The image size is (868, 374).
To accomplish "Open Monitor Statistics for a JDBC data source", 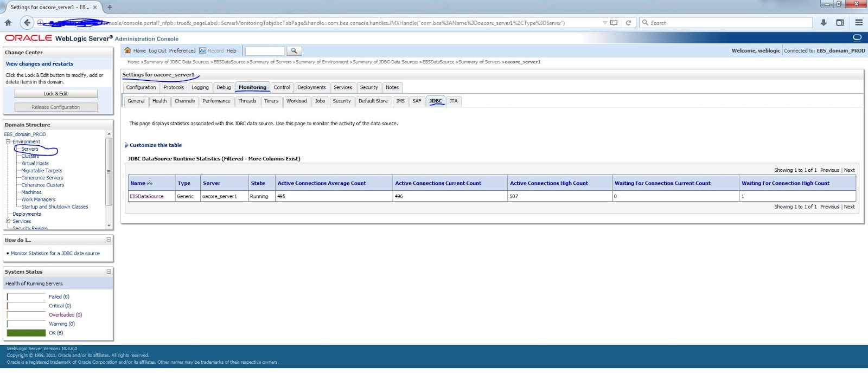I will 55,253.
